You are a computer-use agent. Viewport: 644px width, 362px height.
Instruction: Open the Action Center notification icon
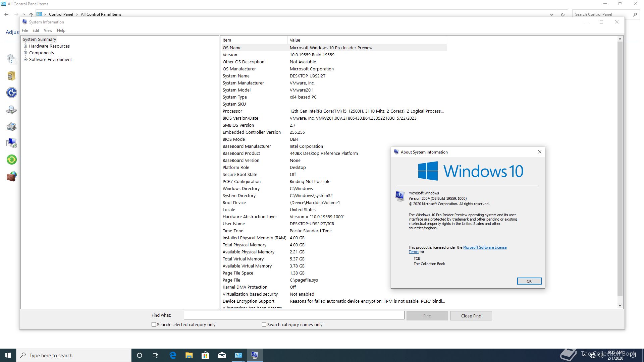633,355
